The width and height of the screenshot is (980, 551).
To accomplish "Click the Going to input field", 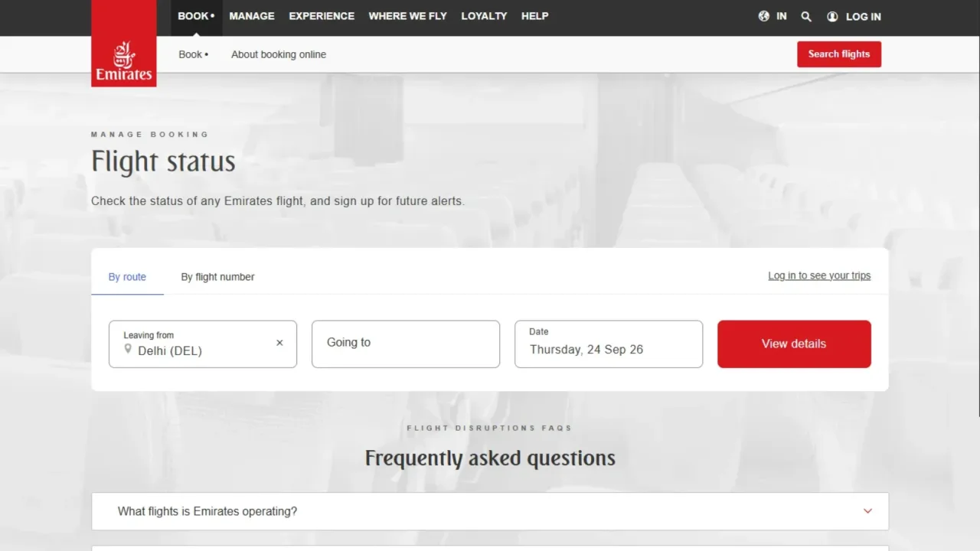I will pos(406,344).
